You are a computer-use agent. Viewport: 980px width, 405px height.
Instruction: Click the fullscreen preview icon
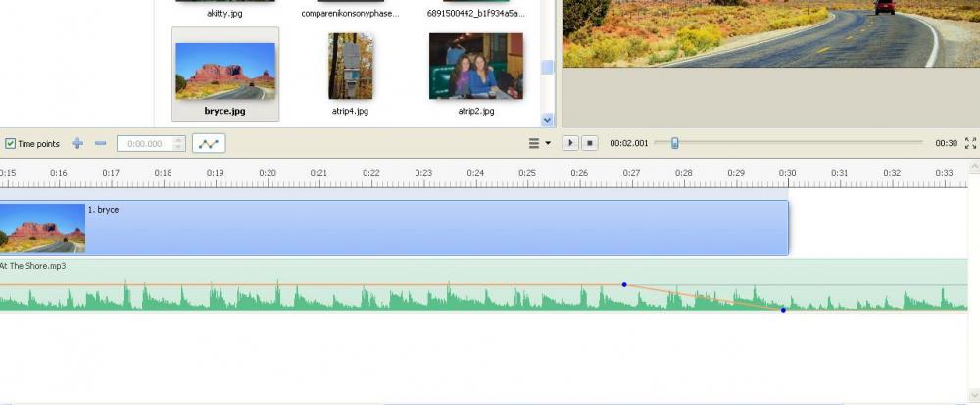(970, 143)
